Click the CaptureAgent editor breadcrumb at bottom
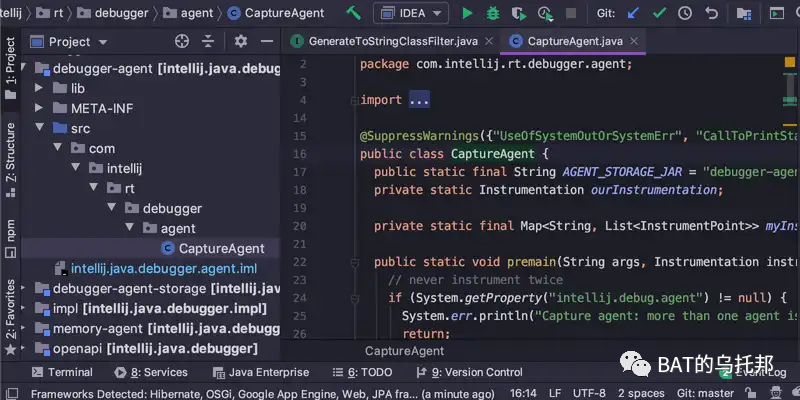 405,351
